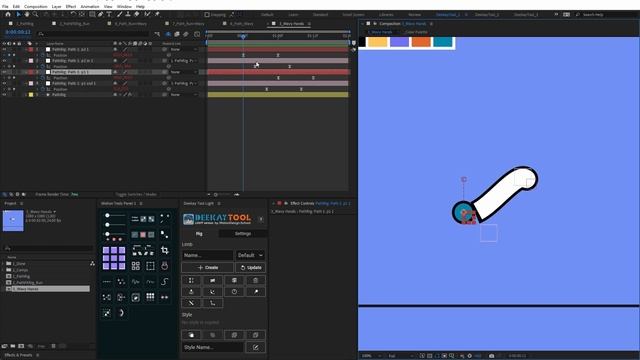Click the Update button
Image resolution: width=640 pixels, height=360 pixels.
tap(251, 268)
